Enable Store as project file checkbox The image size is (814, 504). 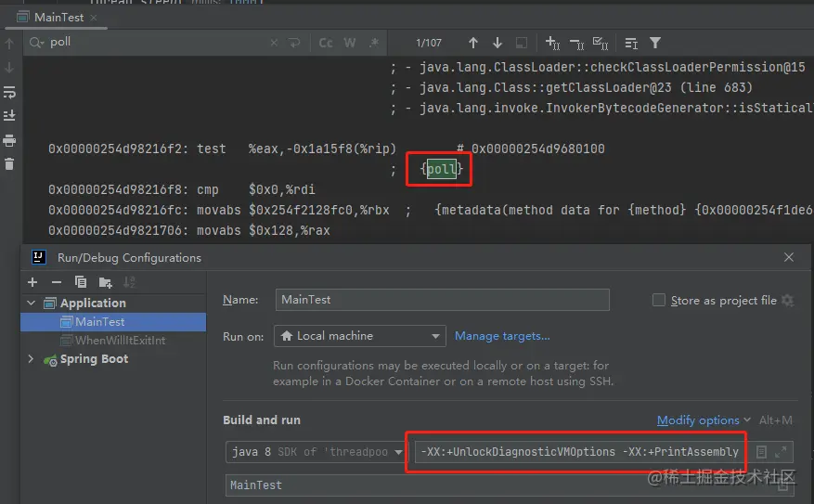[658, 300]
